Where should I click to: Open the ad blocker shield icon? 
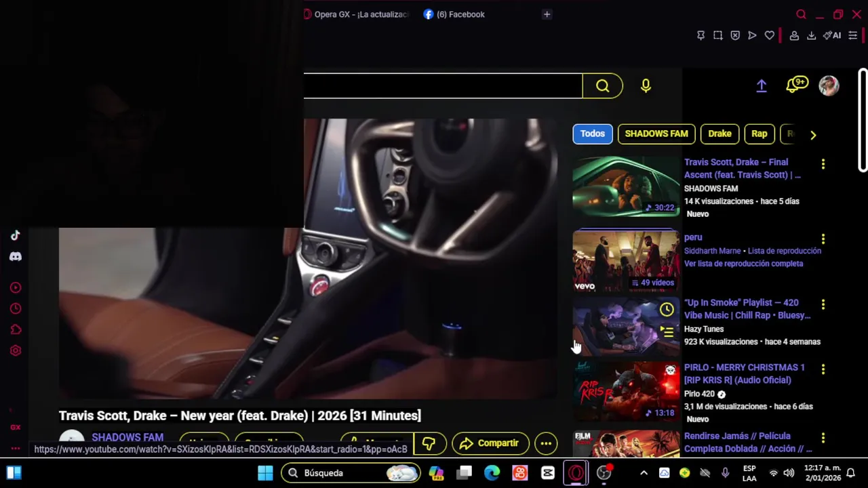tap(735, 35)
